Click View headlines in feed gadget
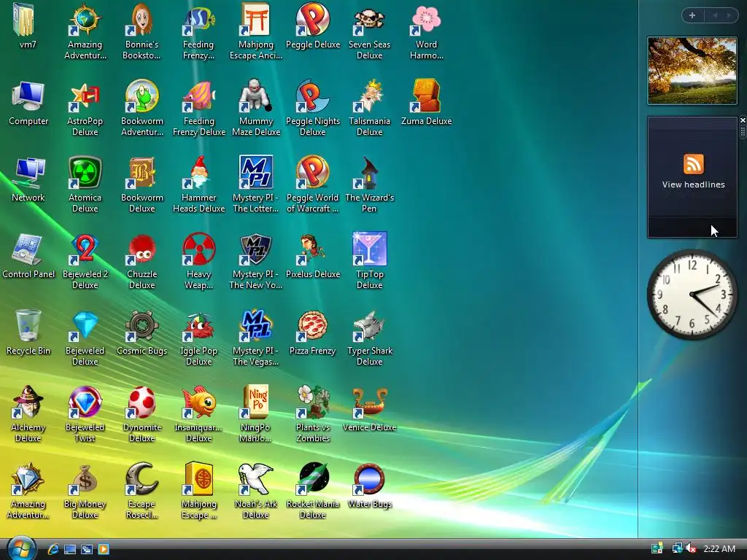Screen dimensions: 747x560 (x=693, y=184)
